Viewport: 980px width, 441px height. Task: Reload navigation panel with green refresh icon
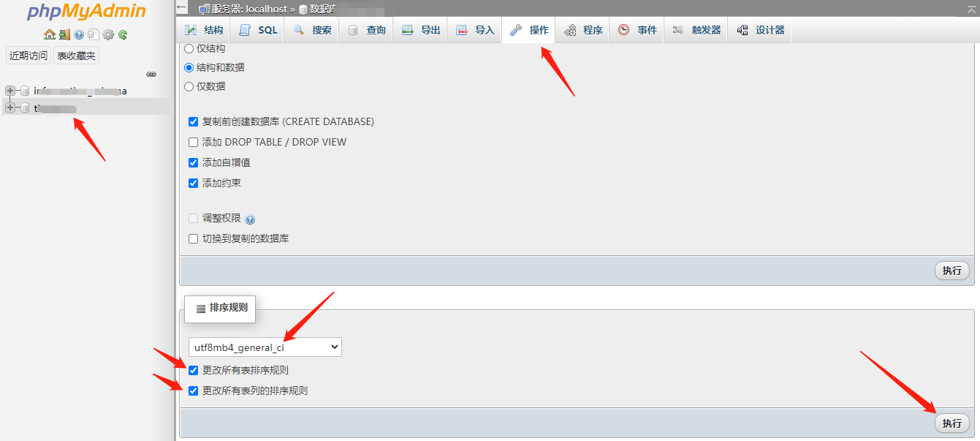tap(123, 34)
